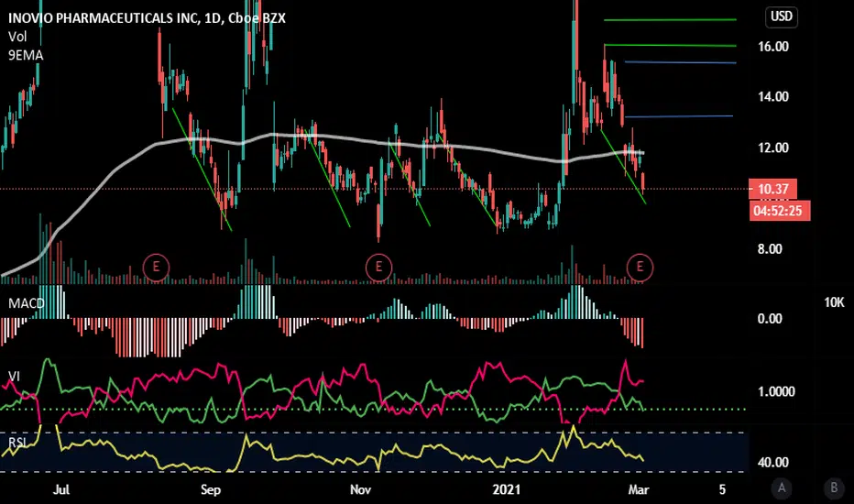Viewport: 854px width, 504px height.
Task: Click the 9EMA indicator label
Action: coord(26,55)
